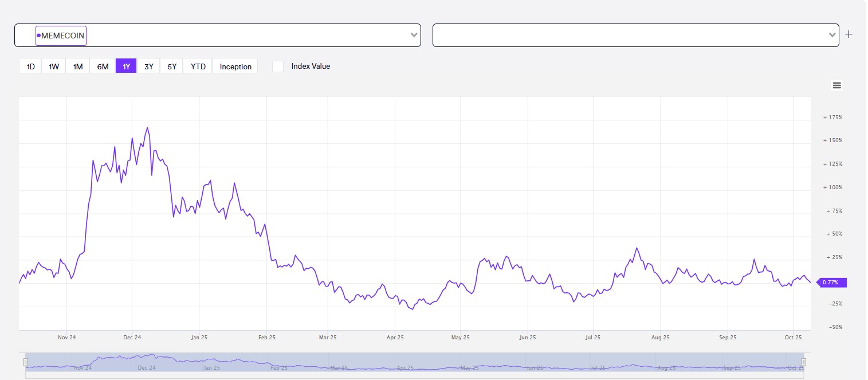This screenshot has height=380, width=868.
Task: Click the right navigator range handle
Action: (804, 362)
